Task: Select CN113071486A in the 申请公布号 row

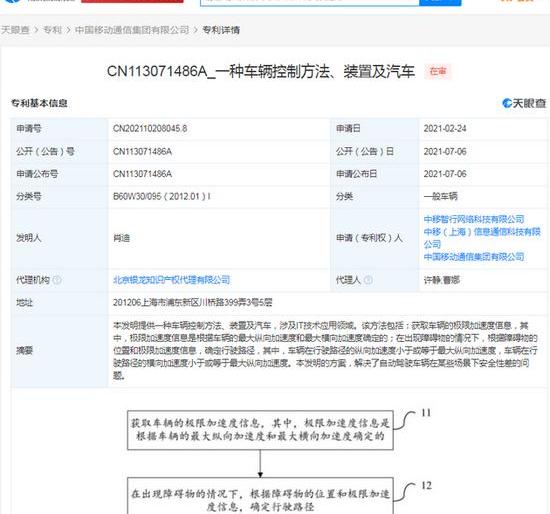Action: click(142, 174)
